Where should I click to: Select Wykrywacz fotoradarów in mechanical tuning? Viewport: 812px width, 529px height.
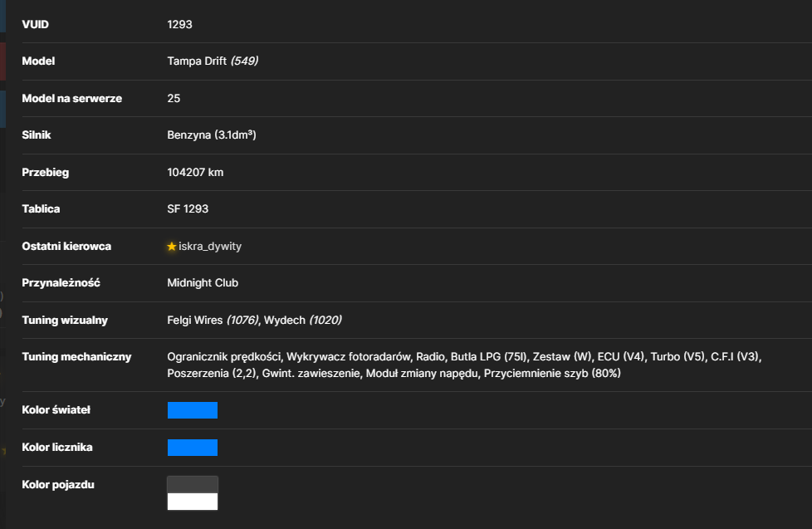(x=348, y=356)
